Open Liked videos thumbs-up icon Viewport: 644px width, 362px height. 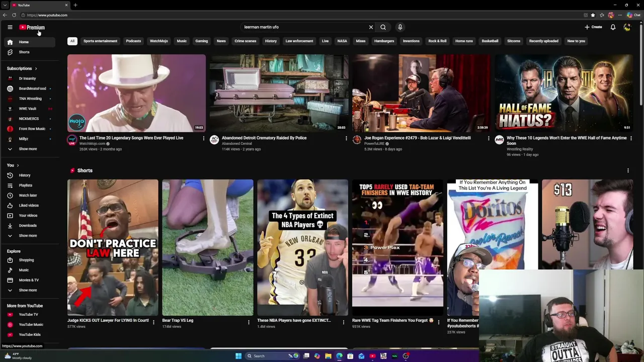(x=10, y=205)
